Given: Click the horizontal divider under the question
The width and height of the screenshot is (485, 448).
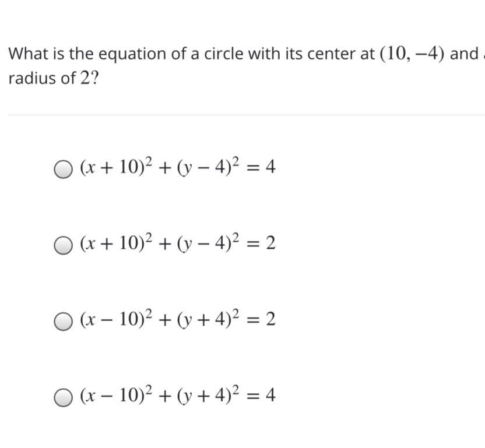Looking at the screenshot, I should pos(247,115).
